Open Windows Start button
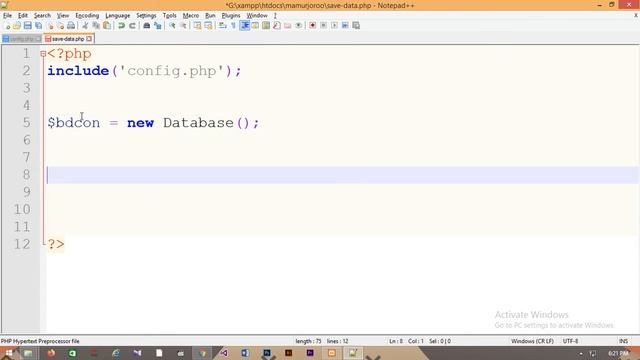This screenshot has height=360, width=640. (x=8, y=353)
